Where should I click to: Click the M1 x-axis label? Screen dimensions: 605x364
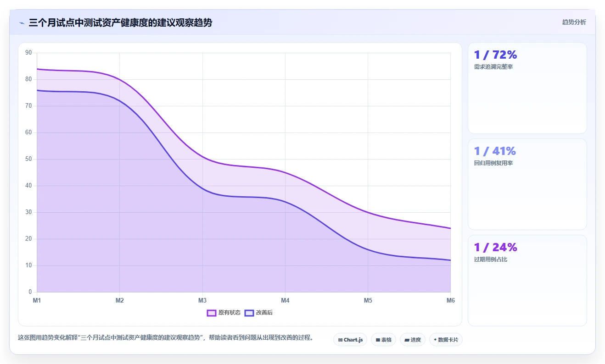click(x=37, y=301)
